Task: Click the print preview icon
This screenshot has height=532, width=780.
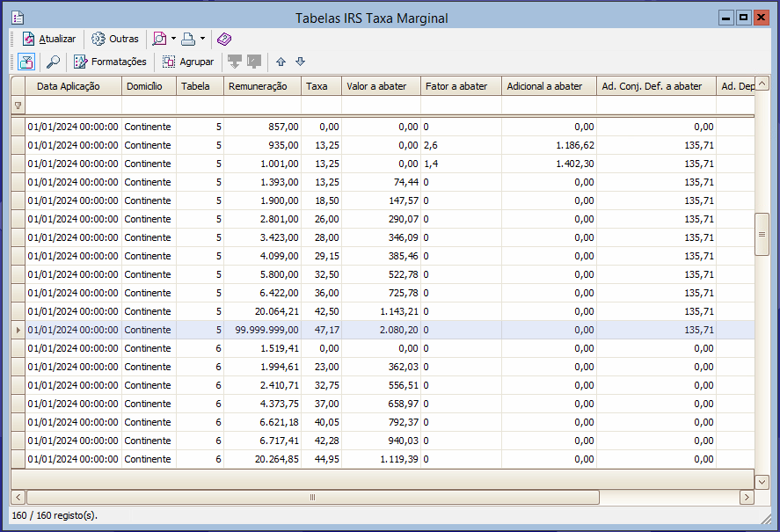Action: click(159, 39)
